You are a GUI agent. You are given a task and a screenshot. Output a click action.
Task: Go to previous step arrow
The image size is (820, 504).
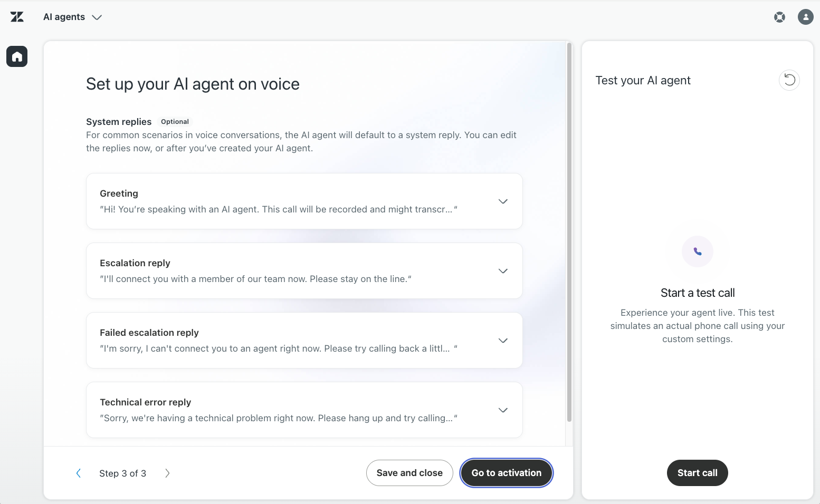pos(79,473)
